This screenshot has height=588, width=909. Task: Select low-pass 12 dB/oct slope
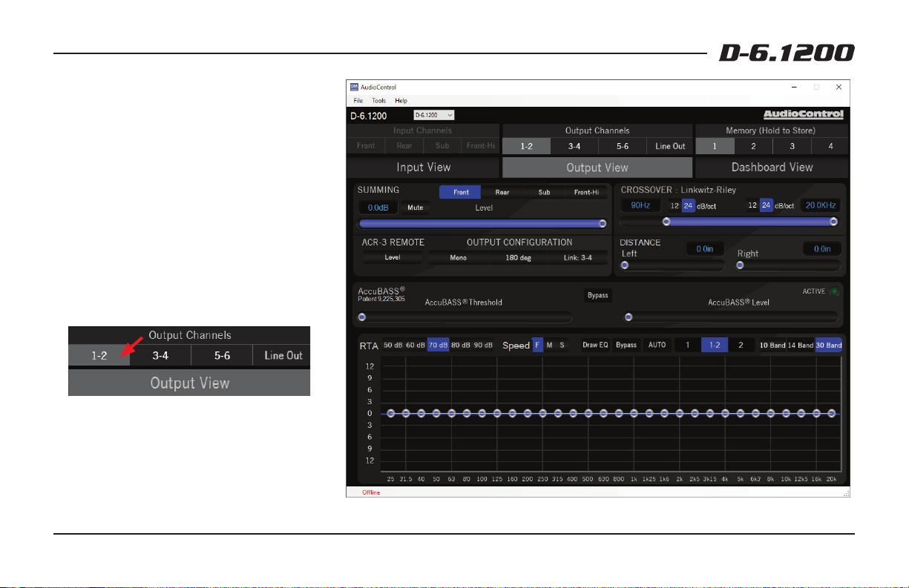[752, 205]
